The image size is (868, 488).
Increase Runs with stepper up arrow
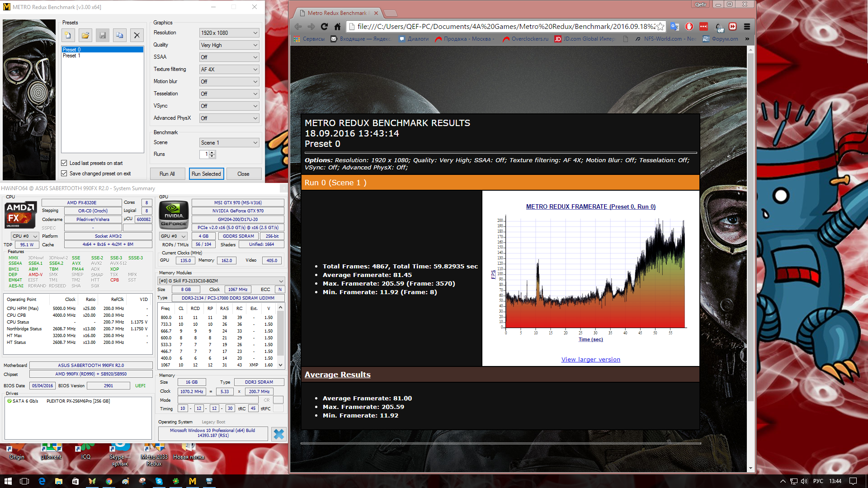[x=212, y=152]
